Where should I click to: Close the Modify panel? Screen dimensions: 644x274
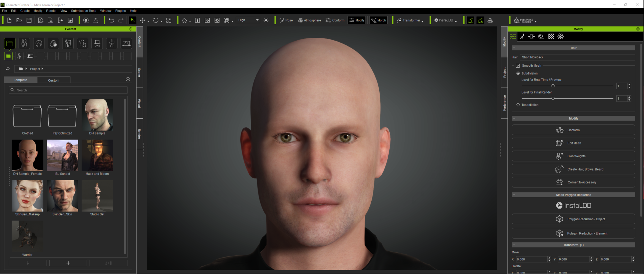638,29
